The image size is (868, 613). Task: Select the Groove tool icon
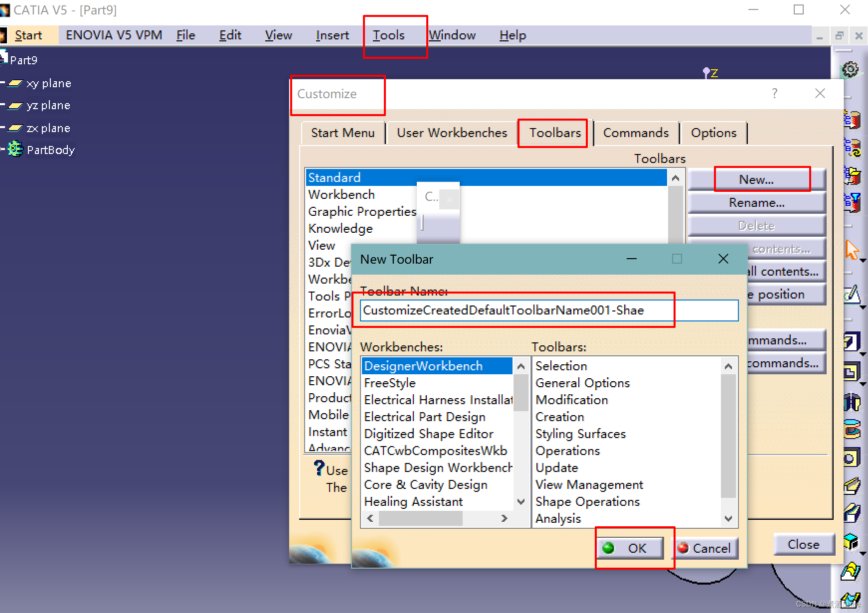tap(852, 430)
